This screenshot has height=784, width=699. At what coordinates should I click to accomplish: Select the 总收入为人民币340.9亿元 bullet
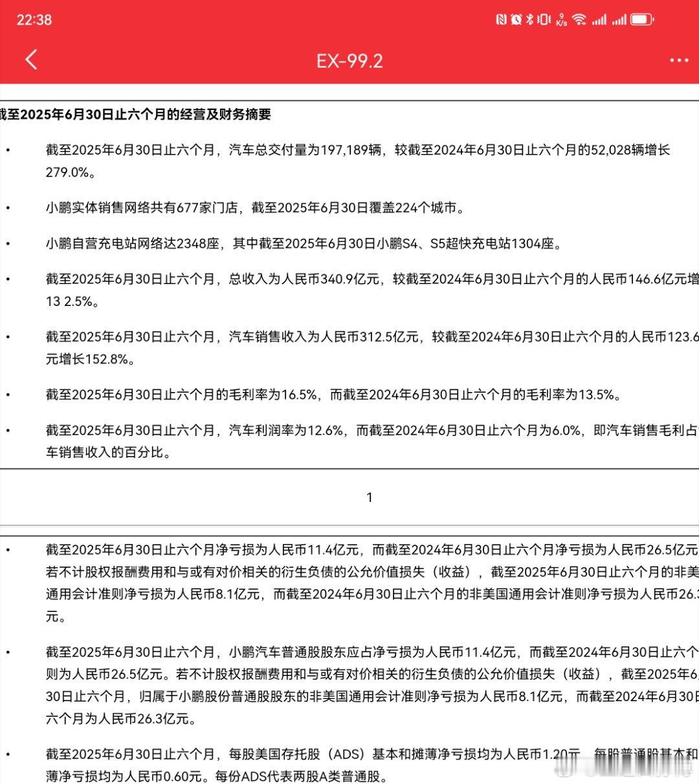[x=372, y=279]
